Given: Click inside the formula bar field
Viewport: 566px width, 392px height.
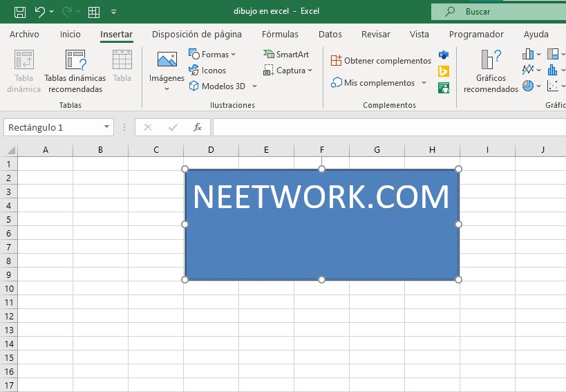Looking at the screenshot, I should click(390, 127).
